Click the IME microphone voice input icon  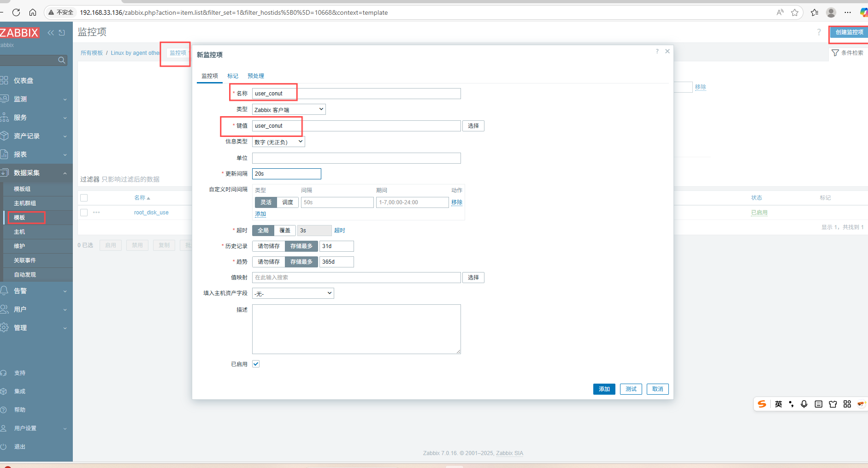pos(804,404)
